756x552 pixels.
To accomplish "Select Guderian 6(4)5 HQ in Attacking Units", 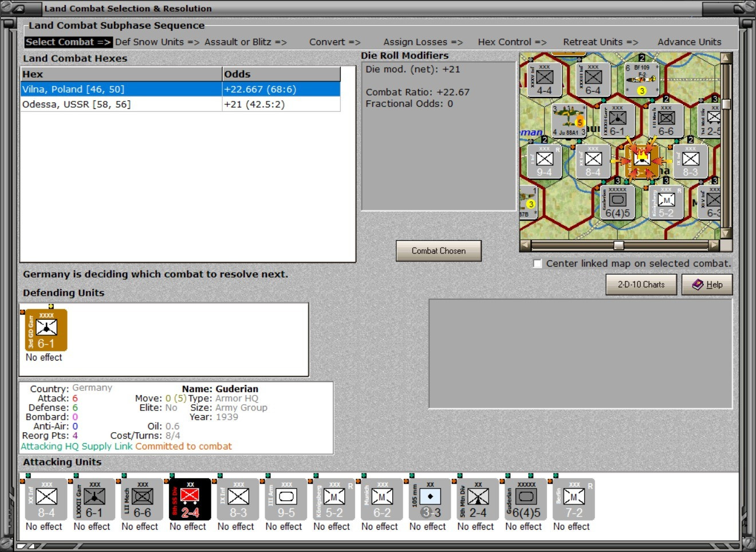I will (526, 499).
